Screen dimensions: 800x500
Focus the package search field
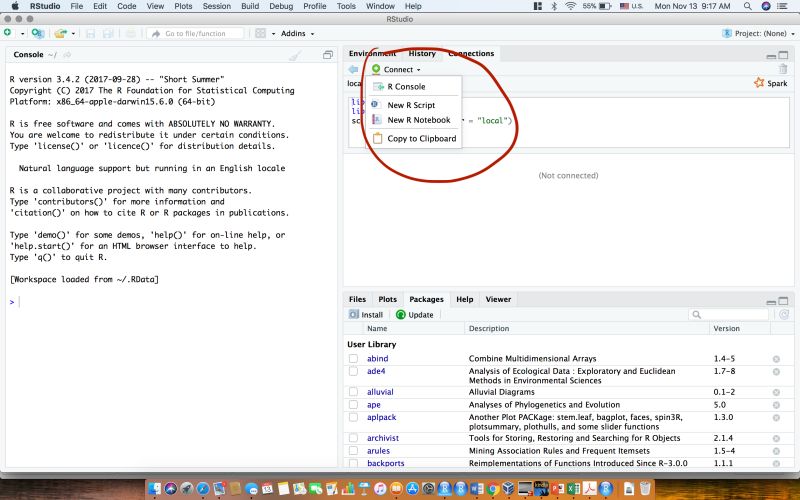point(729,315)
